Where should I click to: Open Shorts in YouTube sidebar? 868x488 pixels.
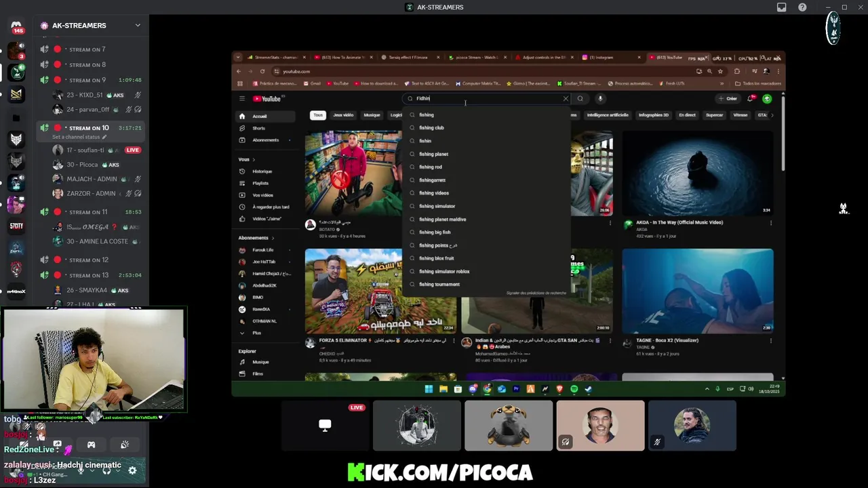[x=266, y=128]
